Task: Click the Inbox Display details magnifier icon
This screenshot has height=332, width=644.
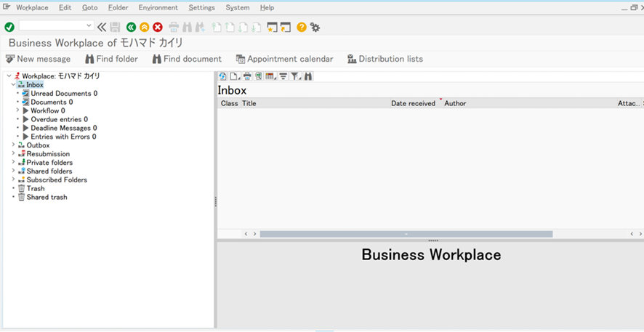Action: point(259,76)
